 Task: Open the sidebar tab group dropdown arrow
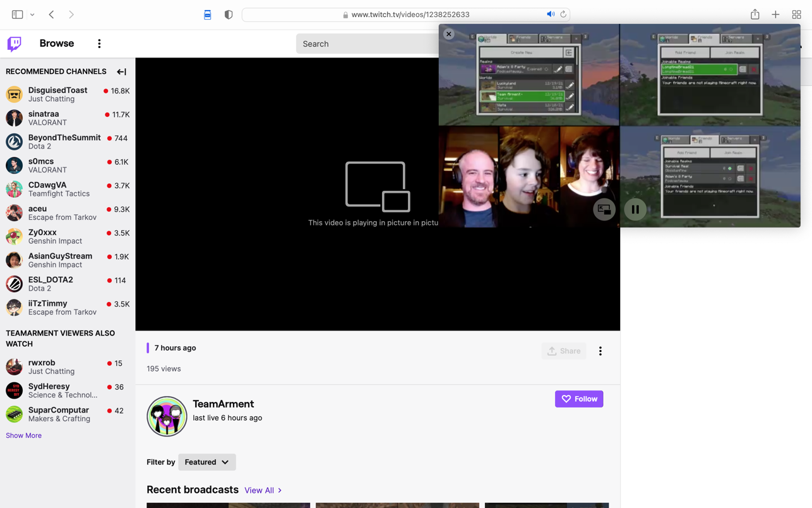32,15
